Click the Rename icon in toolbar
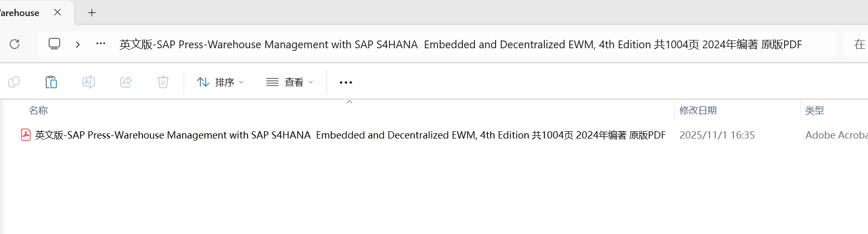868x234 pixels. [89, 82]
